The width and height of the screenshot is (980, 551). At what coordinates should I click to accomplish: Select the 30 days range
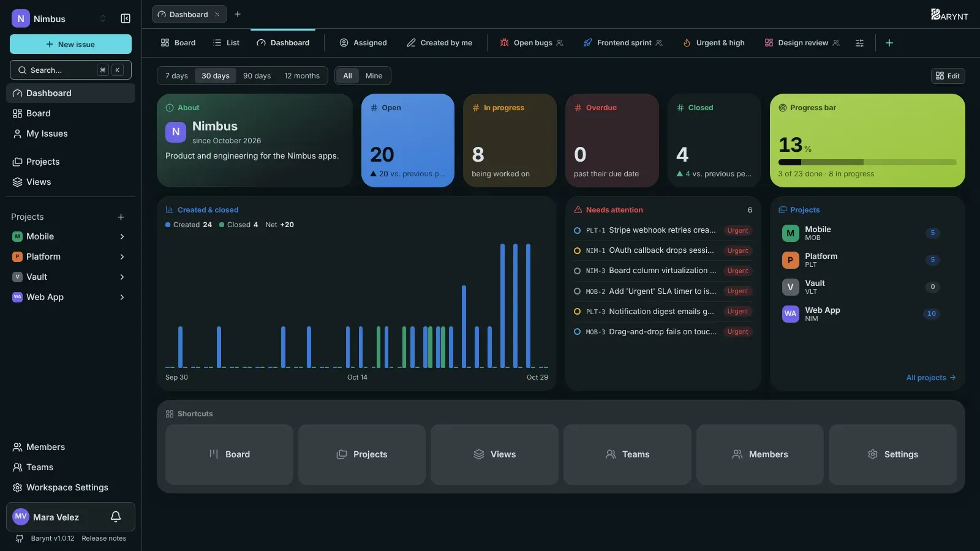(x=216, y=76)
